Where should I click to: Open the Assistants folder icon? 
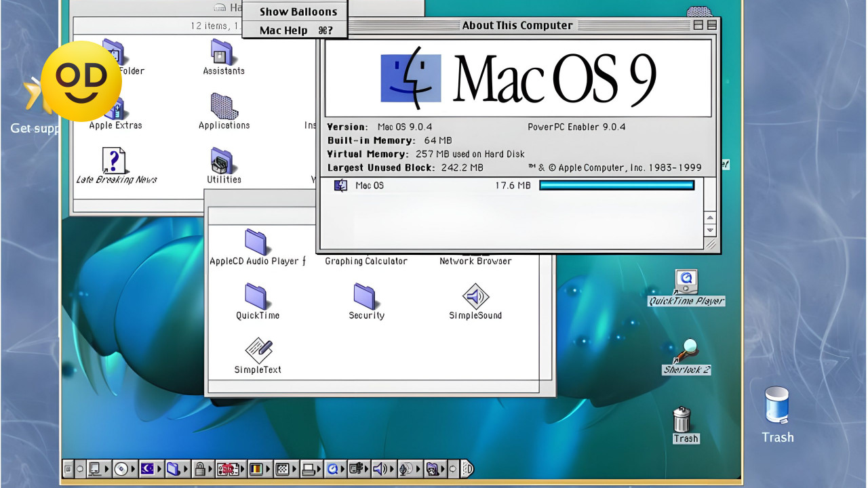pyautogui.click(x=224, y=52)
